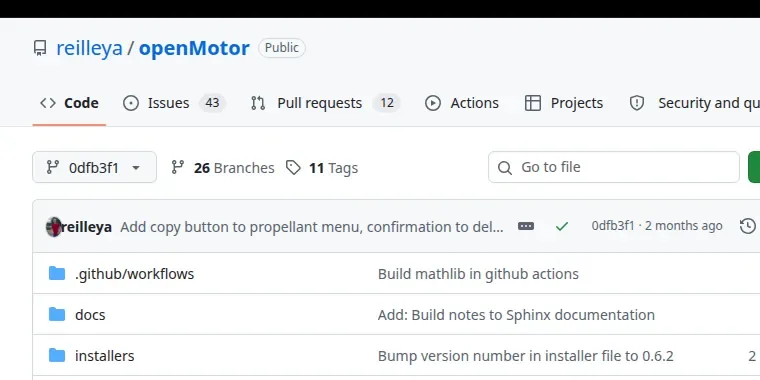The height and width of the screenshot is (380, 760).
Task: View the 11 Tags link
Action: pos(321,168)
